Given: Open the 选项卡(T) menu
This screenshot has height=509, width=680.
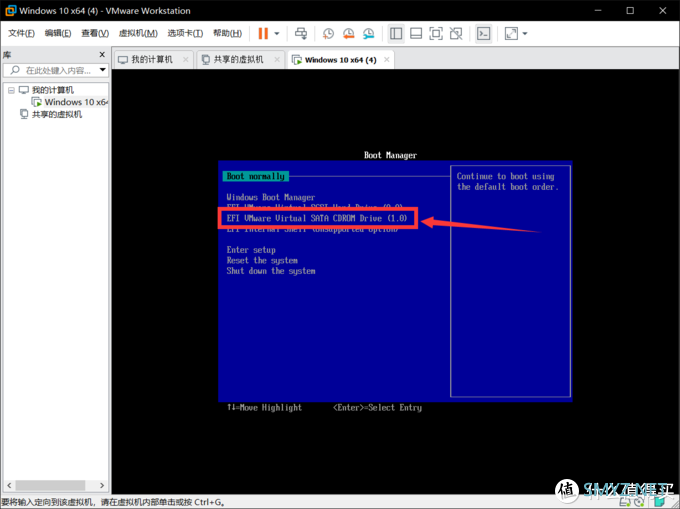Looking at the screenshot, I should click(x=185, y=33).
